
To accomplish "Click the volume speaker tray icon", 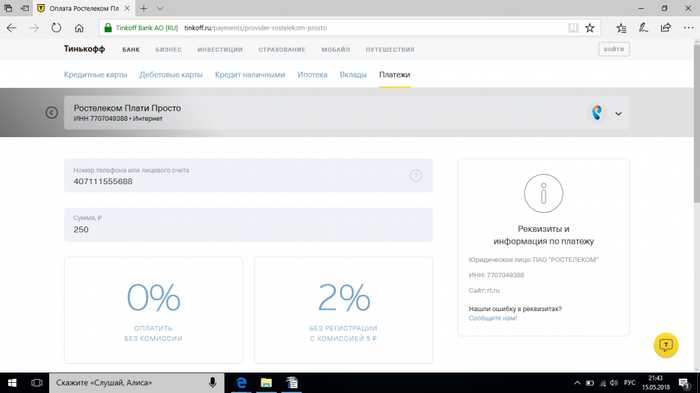I will pyautogui.click(x=614, y=383).
